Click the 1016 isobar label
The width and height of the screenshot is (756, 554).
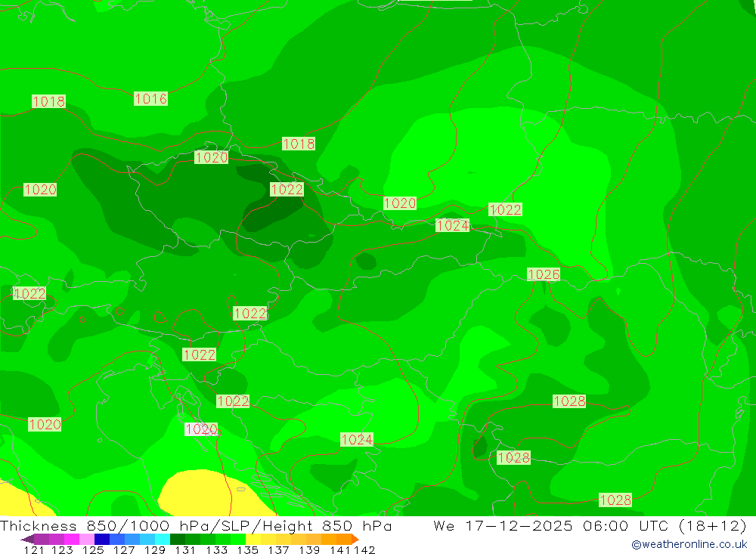pos(150,98)
